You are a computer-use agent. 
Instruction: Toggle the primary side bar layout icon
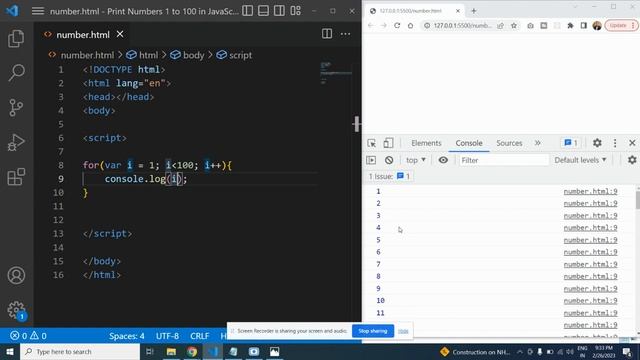(247, 11)
